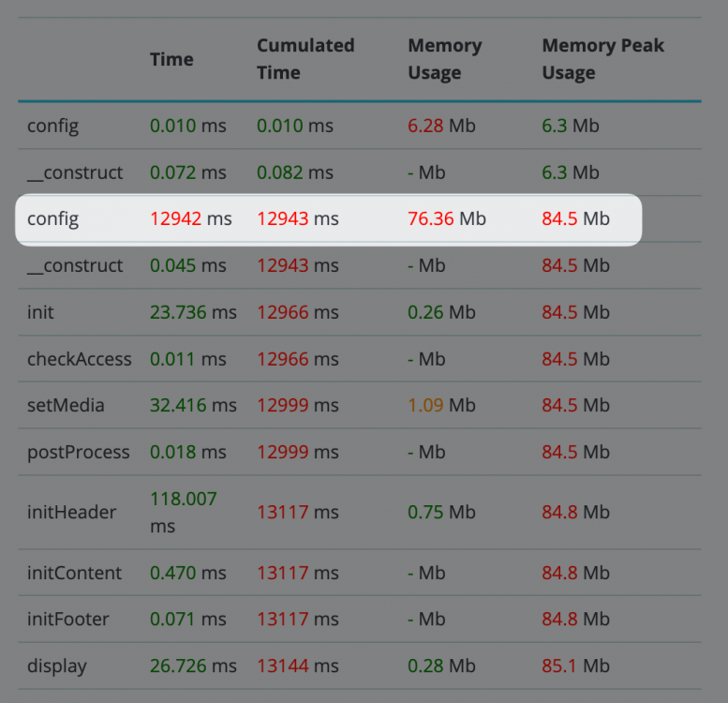Click the Cumulated Time column header
728x703 pixels.
[305, 59]
